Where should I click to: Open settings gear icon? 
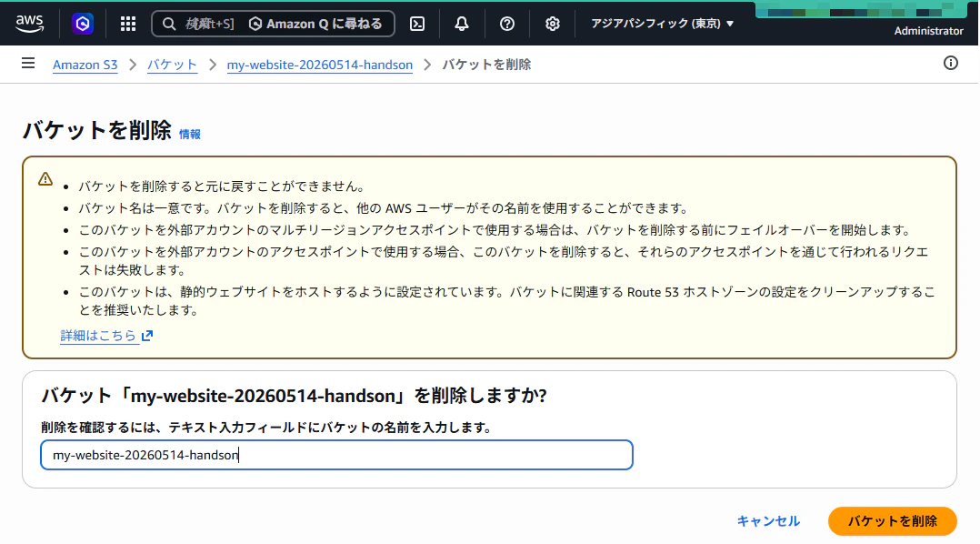tap(552, 24)
